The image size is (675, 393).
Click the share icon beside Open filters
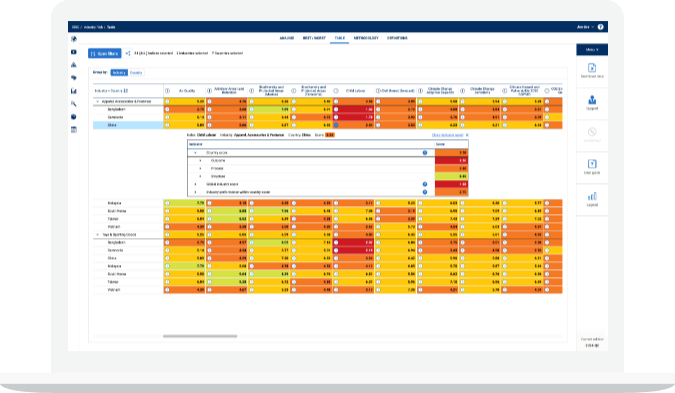[x=128, y=53]
